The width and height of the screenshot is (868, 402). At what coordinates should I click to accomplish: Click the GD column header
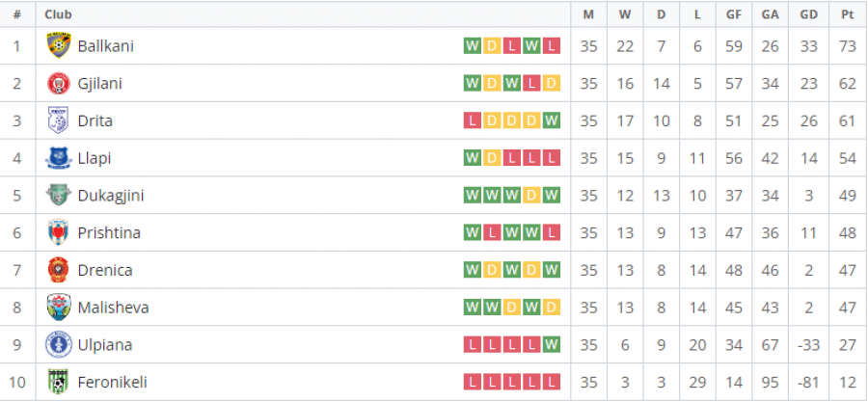click(808, 14)
